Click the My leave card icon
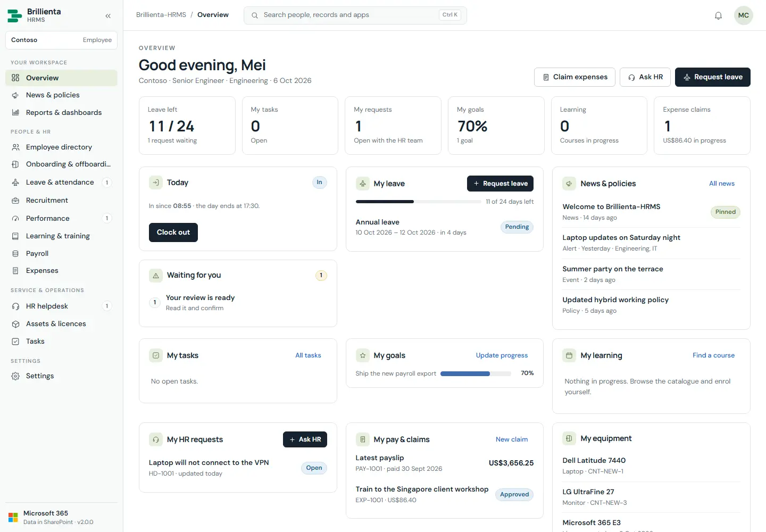Viewport: 766px width, 532px height. click(x=363, y=184)
